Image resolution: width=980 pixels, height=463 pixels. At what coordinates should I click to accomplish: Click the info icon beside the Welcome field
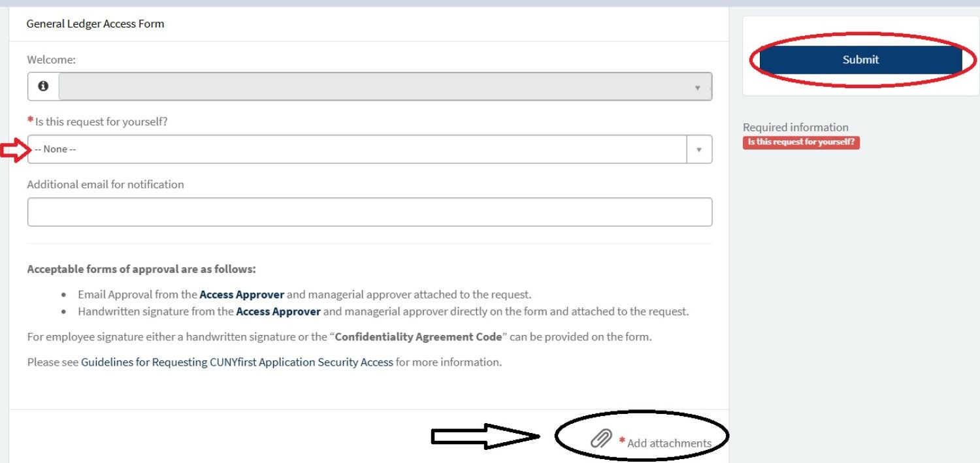pos(43,86)
